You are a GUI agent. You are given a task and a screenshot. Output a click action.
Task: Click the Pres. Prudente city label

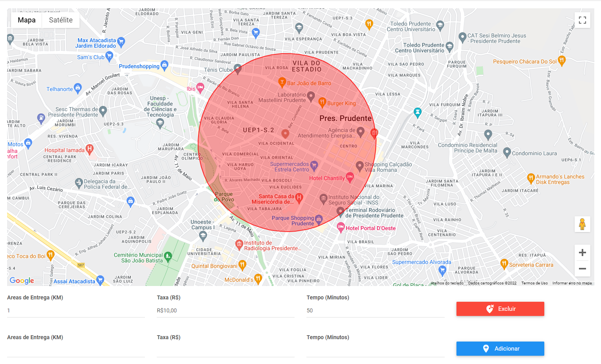pyautogui.click(x=345, y=118)
